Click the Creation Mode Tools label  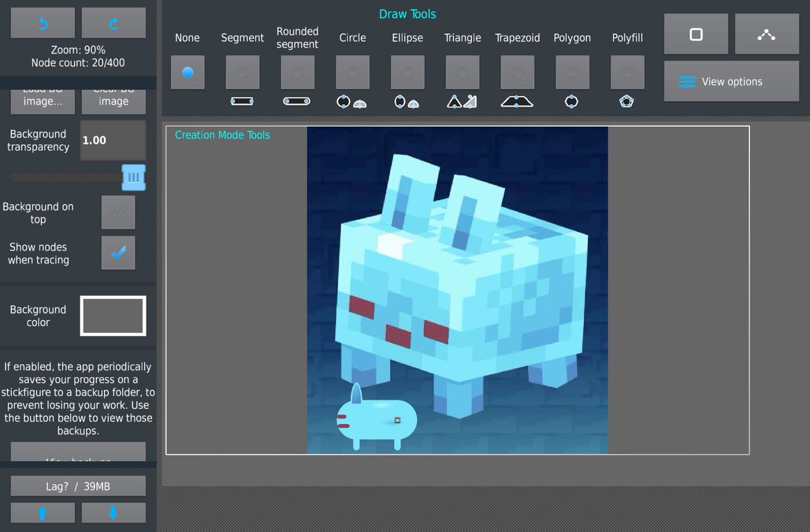(x=222, y=135)
